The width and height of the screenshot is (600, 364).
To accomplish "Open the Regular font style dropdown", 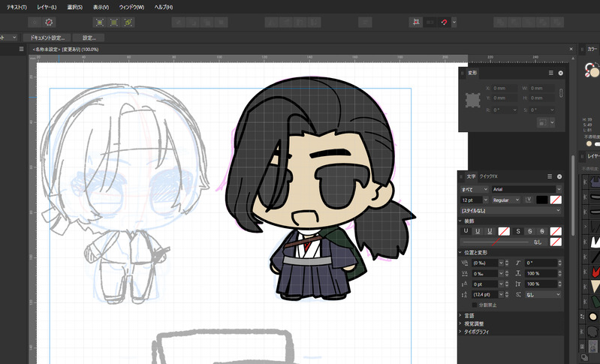I will point(507,200).
